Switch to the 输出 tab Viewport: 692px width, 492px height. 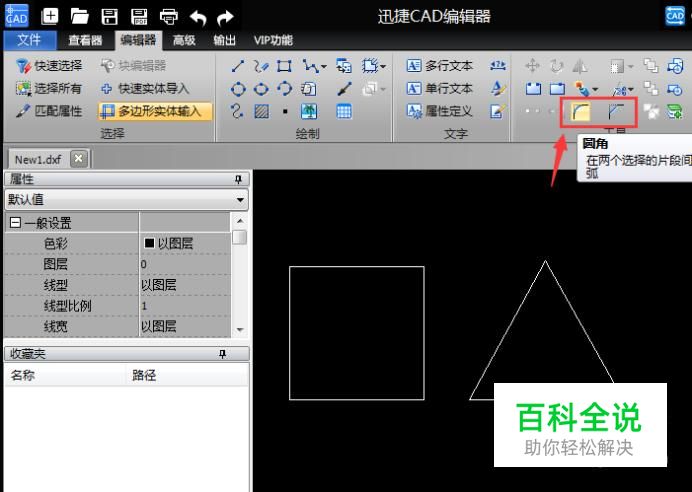[225, 41]
